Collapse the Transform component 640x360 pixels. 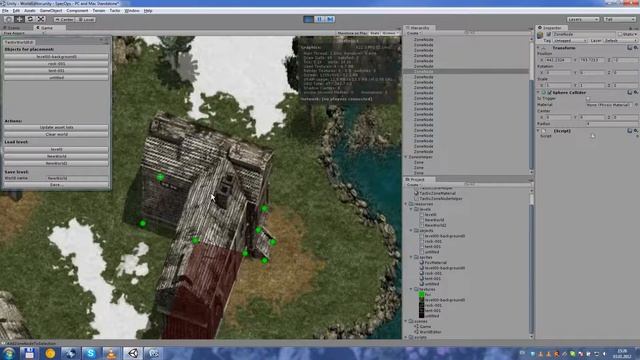click(x=538, y=48)
